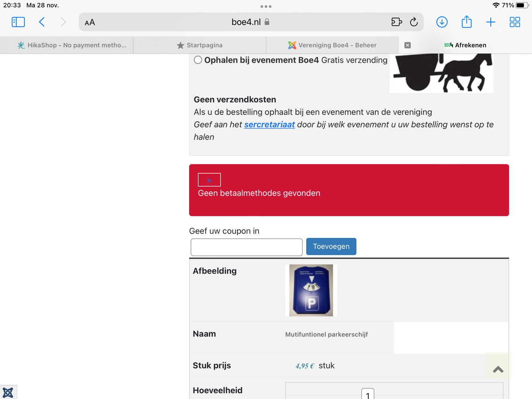Image resolution: width=532 pixels, height=399 pixels.
Task: Reload the boe4.nl page
Action: tap(414, 22)
